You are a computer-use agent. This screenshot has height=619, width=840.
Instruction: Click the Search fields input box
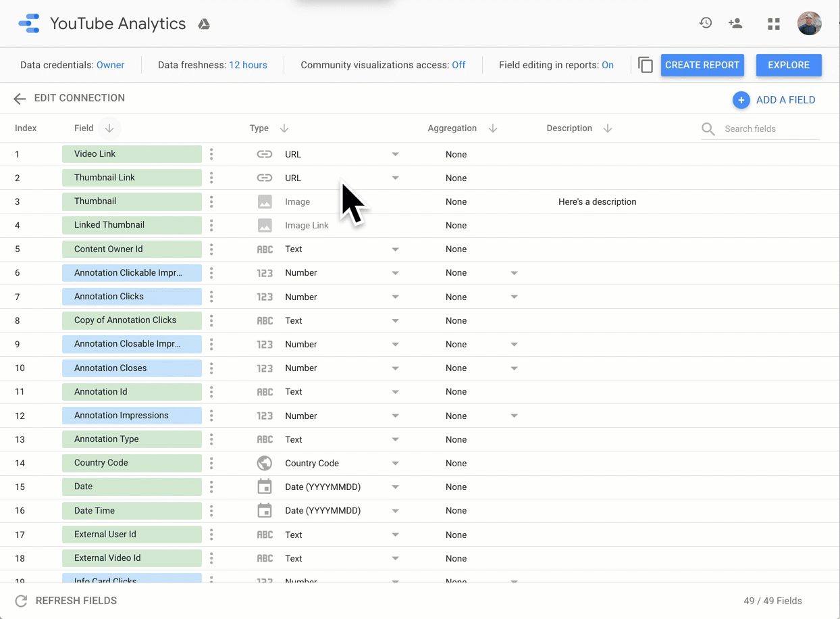(x=770, y=128)
